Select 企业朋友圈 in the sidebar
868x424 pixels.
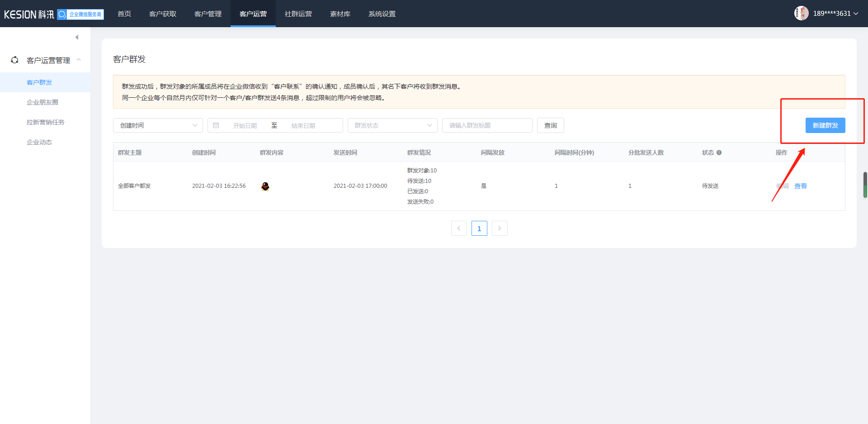[x=42, y=102]
